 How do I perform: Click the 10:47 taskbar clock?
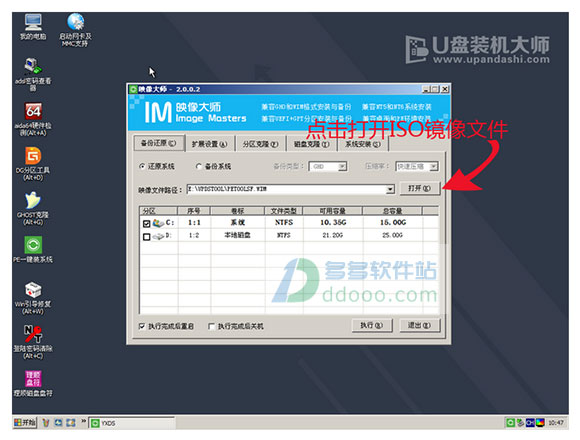pyautogui.click(x=556, y=422)
